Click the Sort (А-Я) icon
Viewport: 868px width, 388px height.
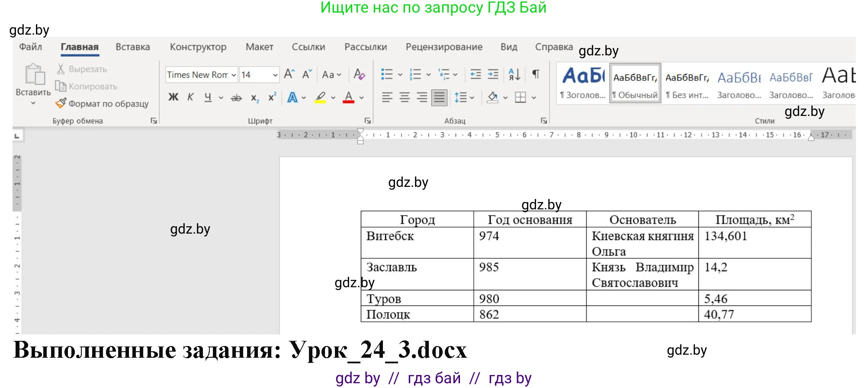[x=514, y=74]
